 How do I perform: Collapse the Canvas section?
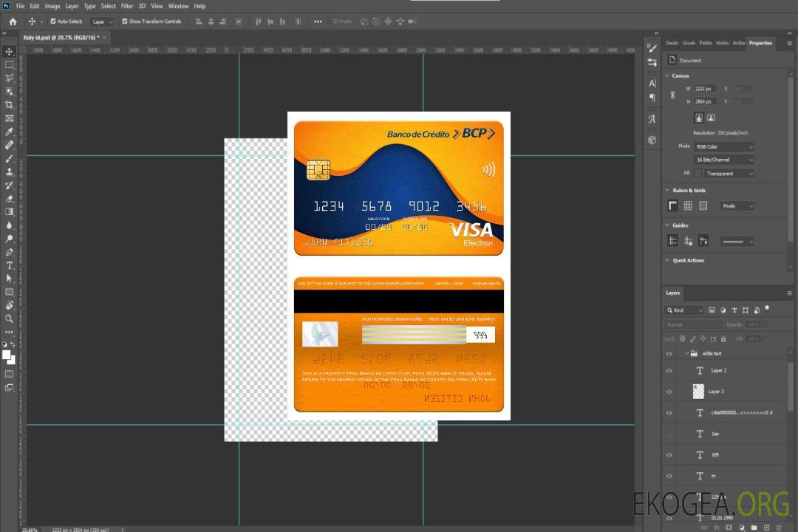click(667, 75)
